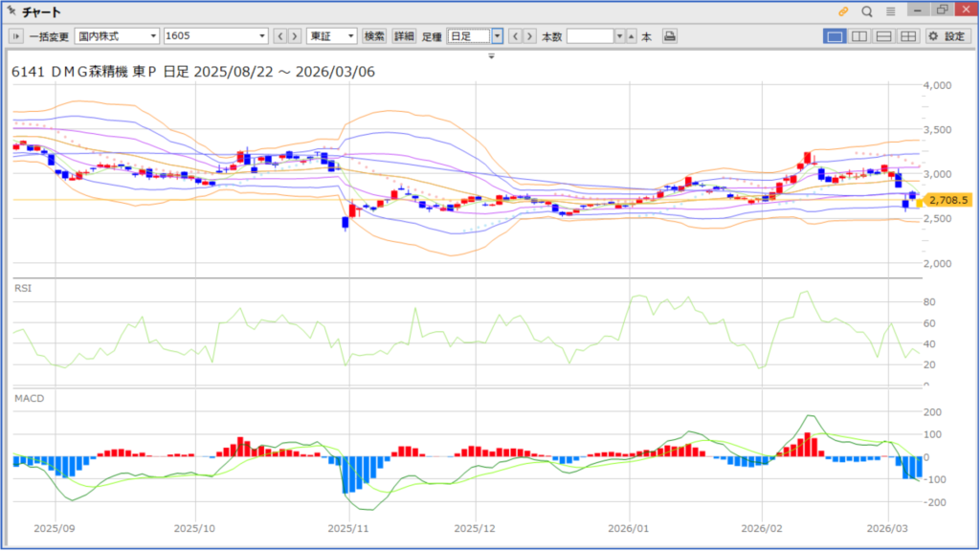This screenshot has width=980, height=551.
Task: Open the 東証 exchange dropdown
Action: point(331,36)
